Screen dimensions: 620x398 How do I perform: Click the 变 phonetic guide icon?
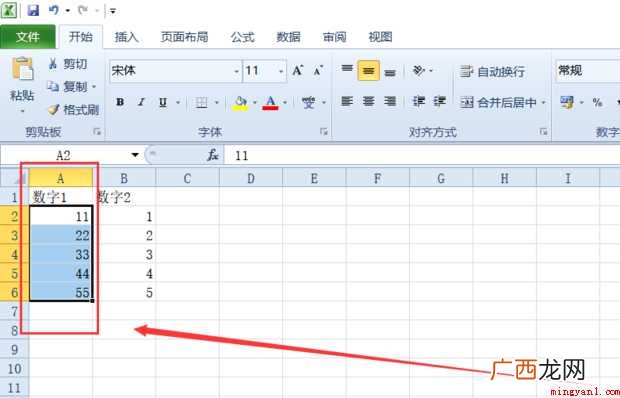[308, 103]
